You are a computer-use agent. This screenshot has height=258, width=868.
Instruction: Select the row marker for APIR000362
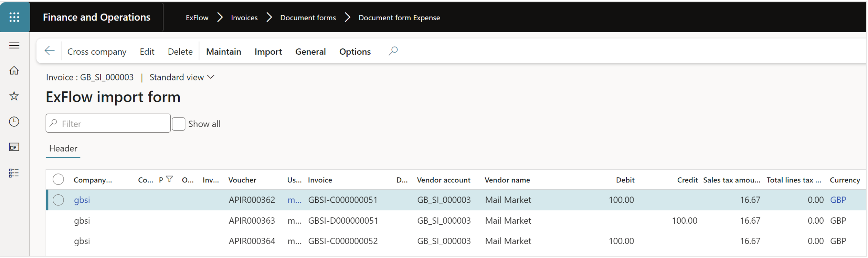[x=58, y=200]
